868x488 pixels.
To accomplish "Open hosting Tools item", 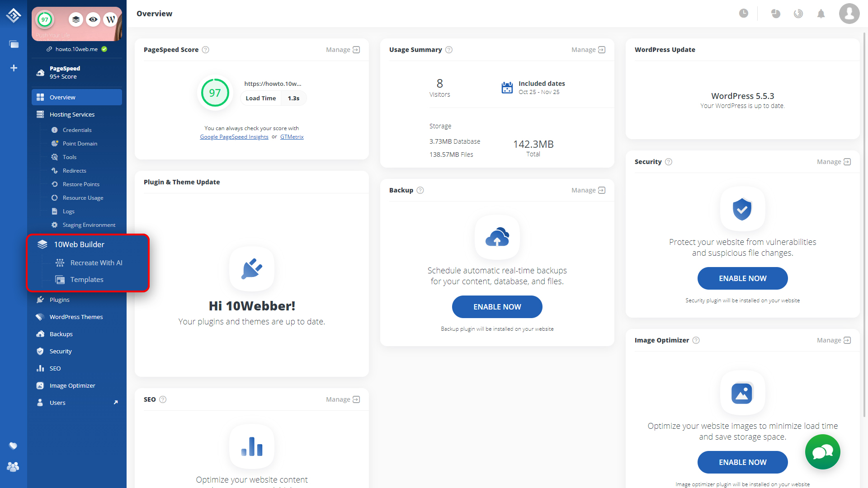I will [70, 157].
